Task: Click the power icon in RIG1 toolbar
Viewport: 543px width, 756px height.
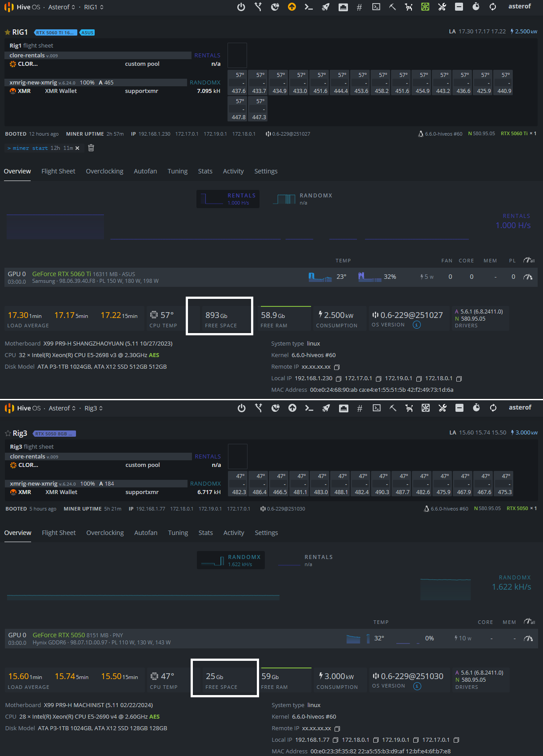Action: point(241,7)
